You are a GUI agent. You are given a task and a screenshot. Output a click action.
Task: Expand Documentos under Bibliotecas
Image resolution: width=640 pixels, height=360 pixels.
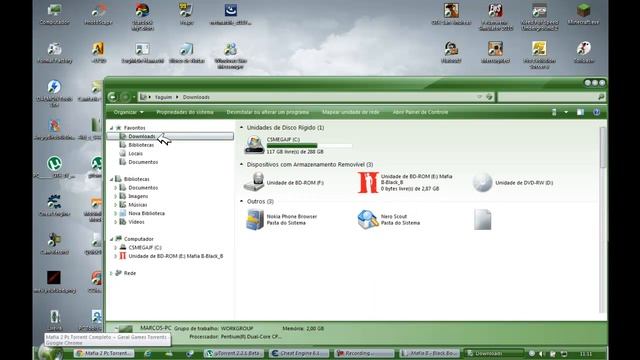click(116, 188)
